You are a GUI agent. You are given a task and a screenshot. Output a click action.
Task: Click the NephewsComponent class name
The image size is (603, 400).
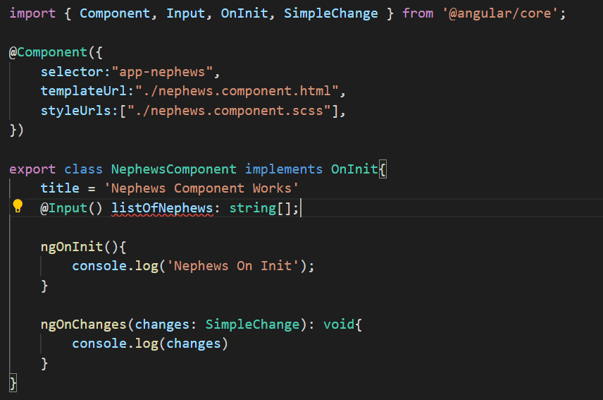[173, 169]
